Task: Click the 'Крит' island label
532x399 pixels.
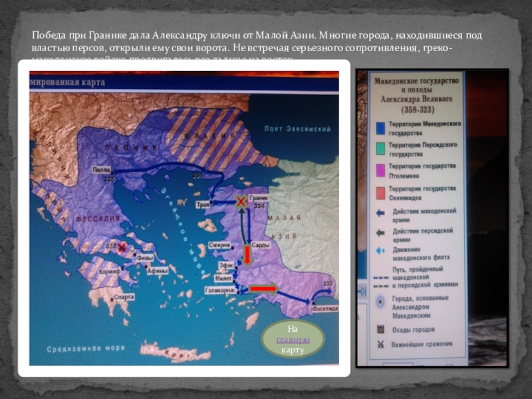Action: tap(177, 354)
